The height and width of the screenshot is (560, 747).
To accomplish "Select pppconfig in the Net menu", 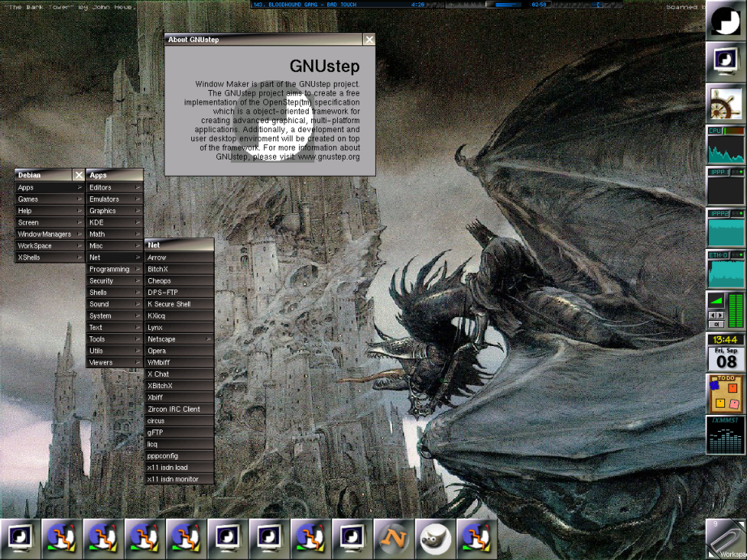I will pos(179,455).
